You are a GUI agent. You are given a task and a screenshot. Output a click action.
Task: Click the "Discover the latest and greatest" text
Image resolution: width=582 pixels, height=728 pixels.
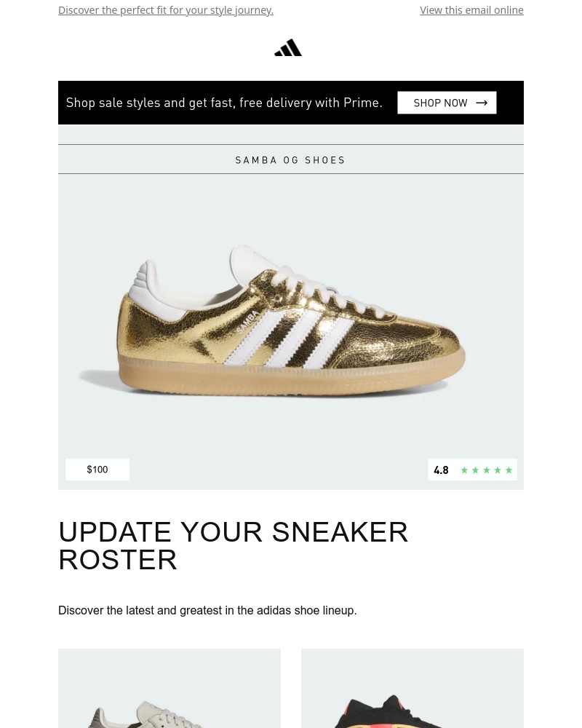point(207,611)
